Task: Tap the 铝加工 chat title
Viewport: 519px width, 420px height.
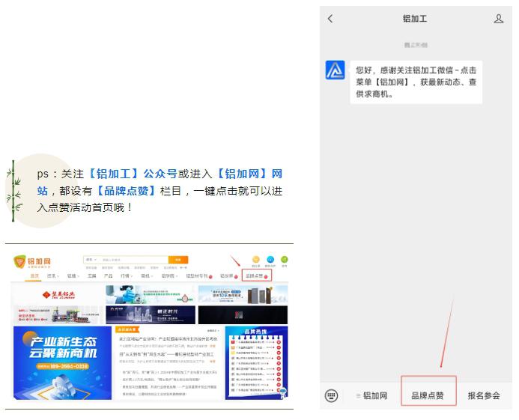Action: pos(415,19)
